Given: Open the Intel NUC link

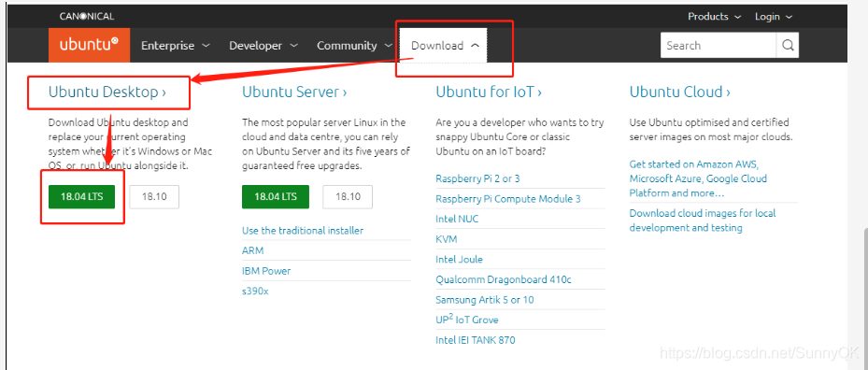Looking at the screenshot, I should pyautogui.click(x=457, y=219).
